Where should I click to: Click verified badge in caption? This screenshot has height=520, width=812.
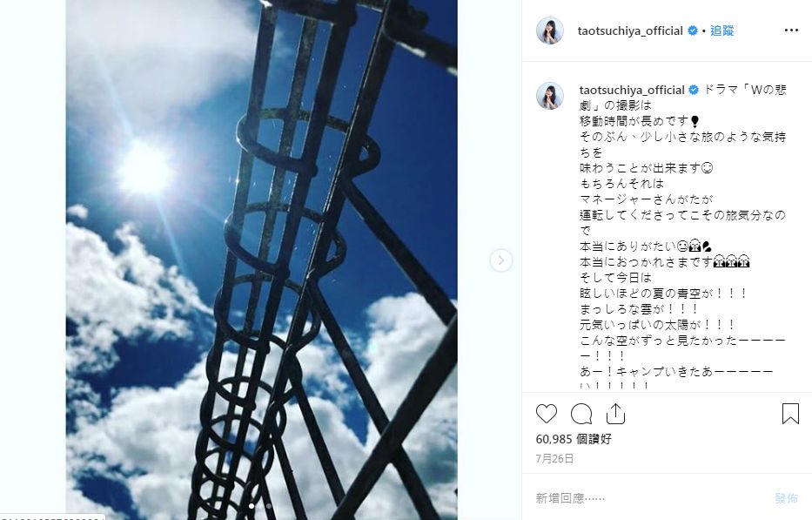694,90
